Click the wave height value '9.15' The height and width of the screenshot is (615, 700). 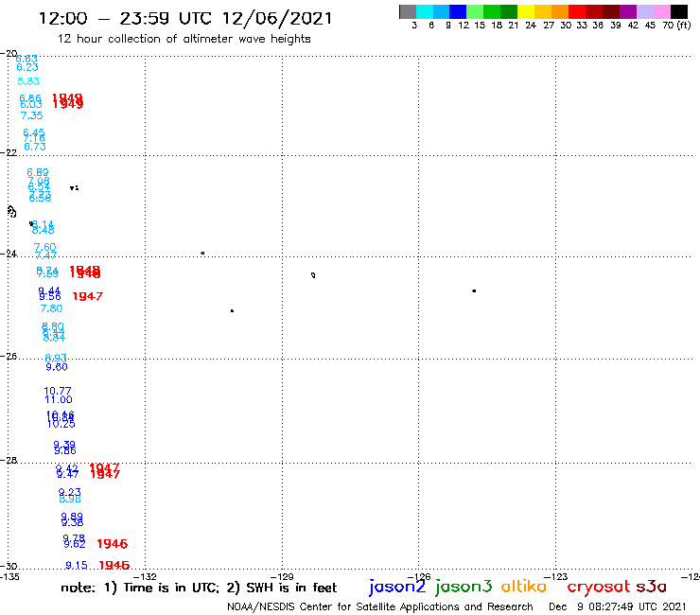pyautogui.click(x=77, y=566)
